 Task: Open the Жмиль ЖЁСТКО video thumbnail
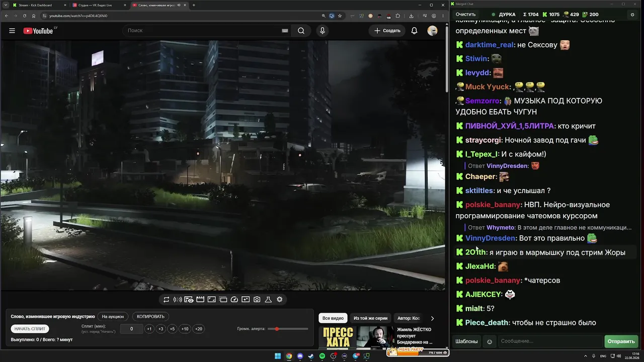356,337
